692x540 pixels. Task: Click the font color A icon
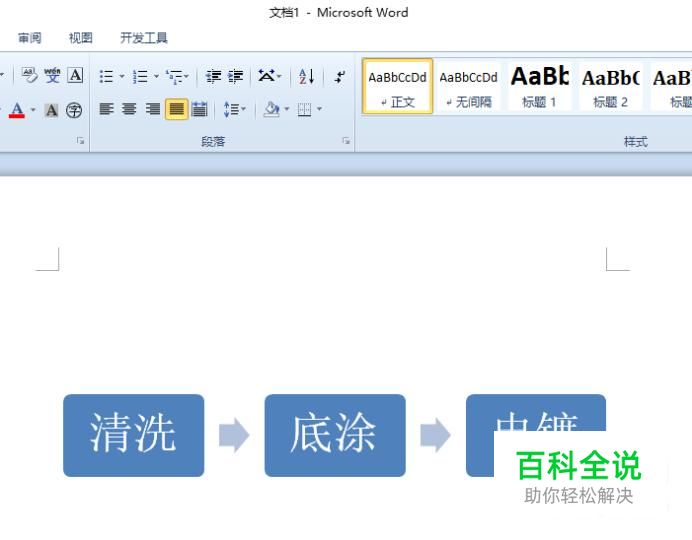(17, 110)
